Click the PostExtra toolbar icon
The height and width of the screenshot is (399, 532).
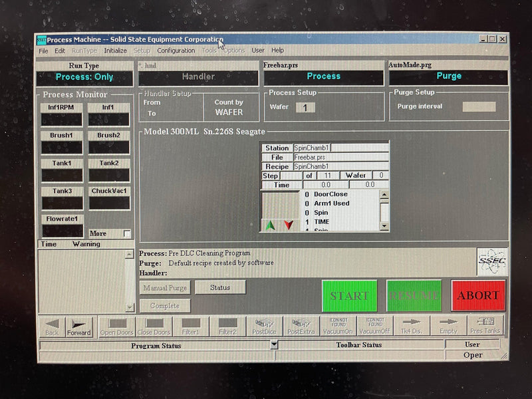[x=301, y=327]
